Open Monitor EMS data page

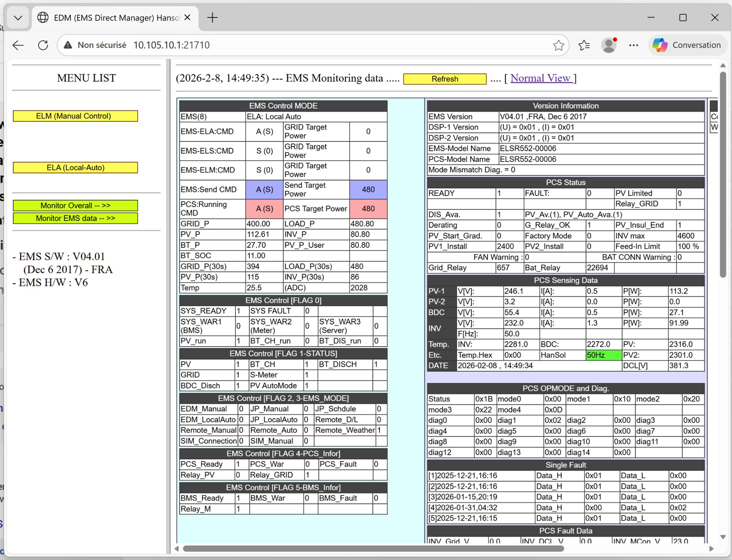pos(75,218)
